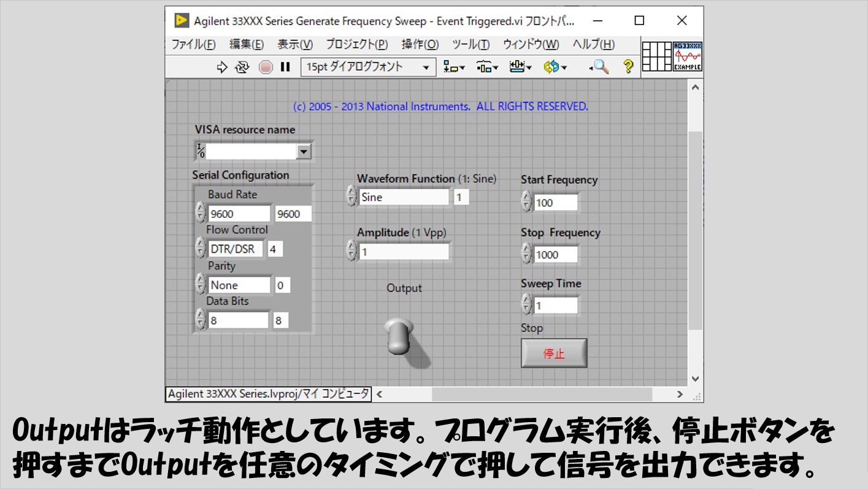Click the vertical scrollbar up arrow

pyautogui.click(x=695, y=88)
